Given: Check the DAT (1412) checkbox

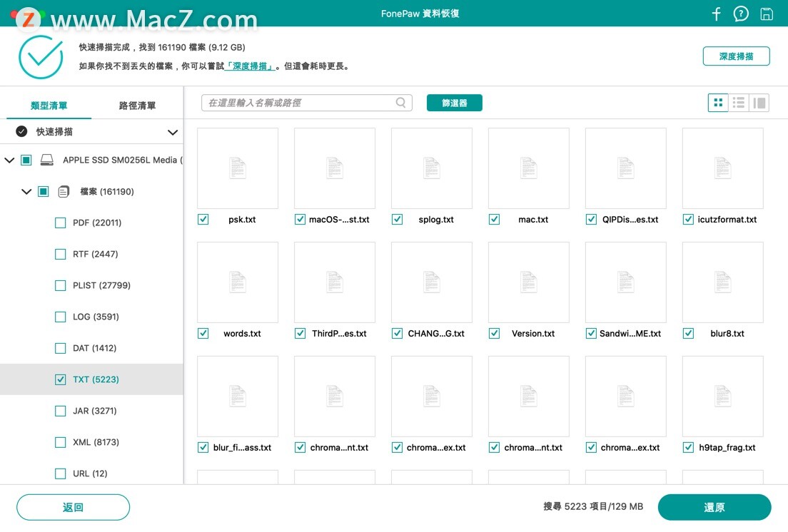Looking at the screenshot, I should 60,348.
